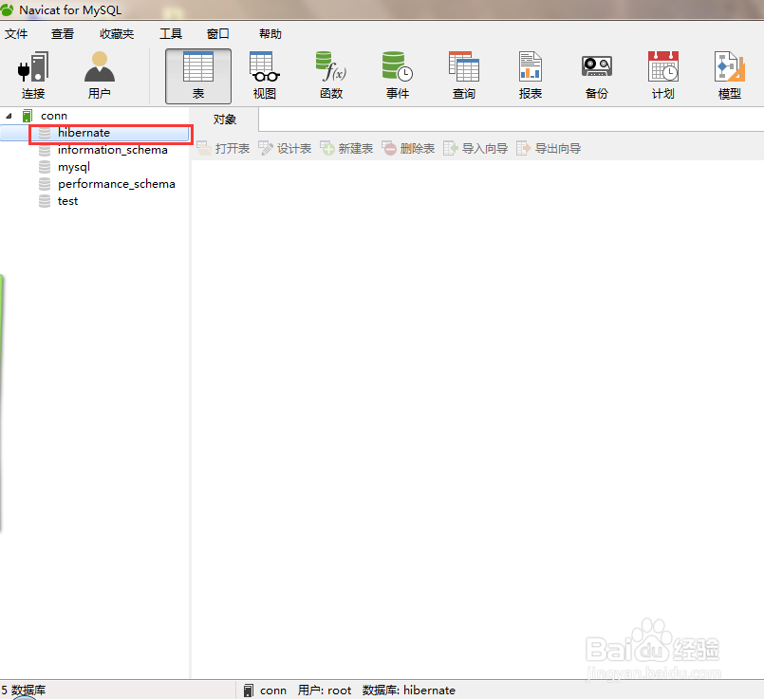Collapse the conn connection tree node

(x=9, y=116)
